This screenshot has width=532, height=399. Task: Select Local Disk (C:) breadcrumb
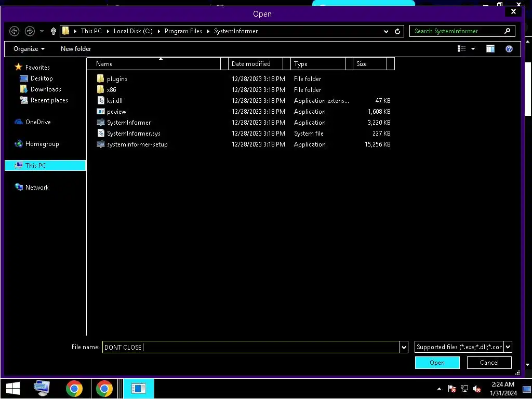pos(133,31)
